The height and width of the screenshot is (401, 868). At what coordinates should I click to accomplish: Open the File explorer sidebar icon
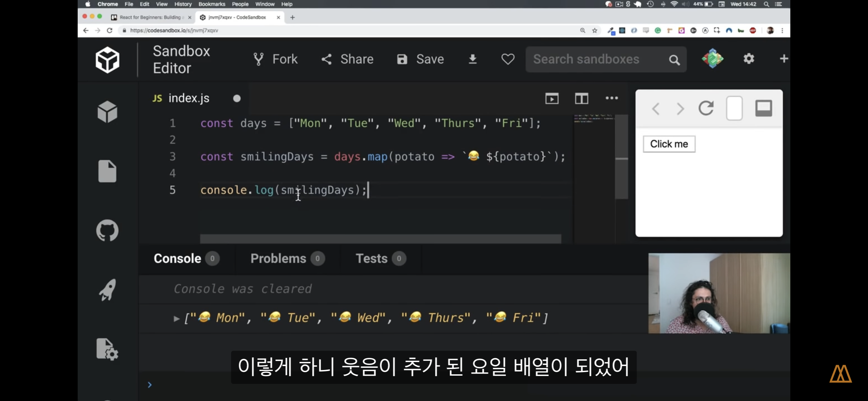click(x=107, y=171)
